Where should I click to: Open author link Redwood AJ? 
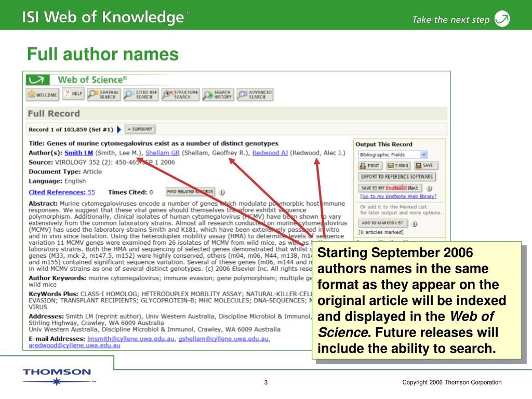[270, 153]
